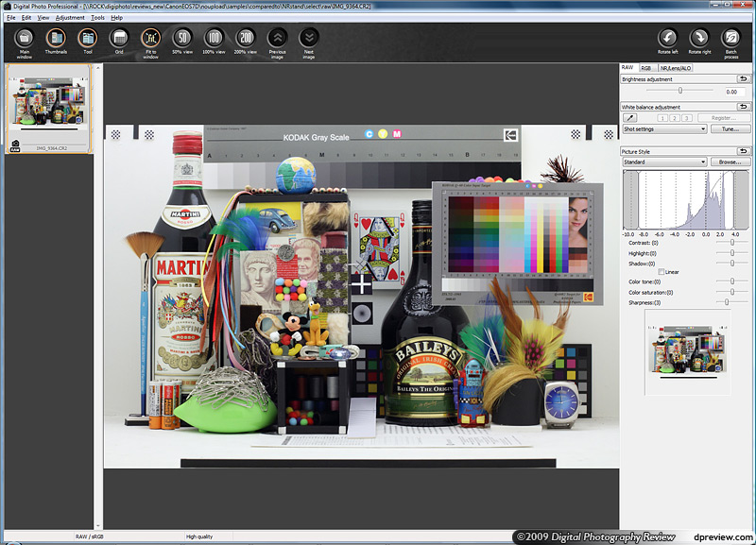Open Batch process
The width and height of the screenshot is (756, 545).
click(730, 43)
